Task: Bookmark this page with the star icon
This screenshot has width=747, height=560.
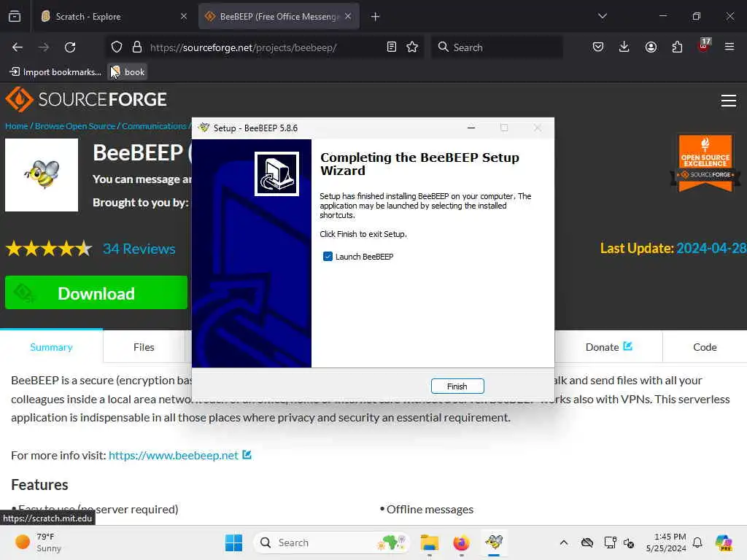Action: click(413, 47)
